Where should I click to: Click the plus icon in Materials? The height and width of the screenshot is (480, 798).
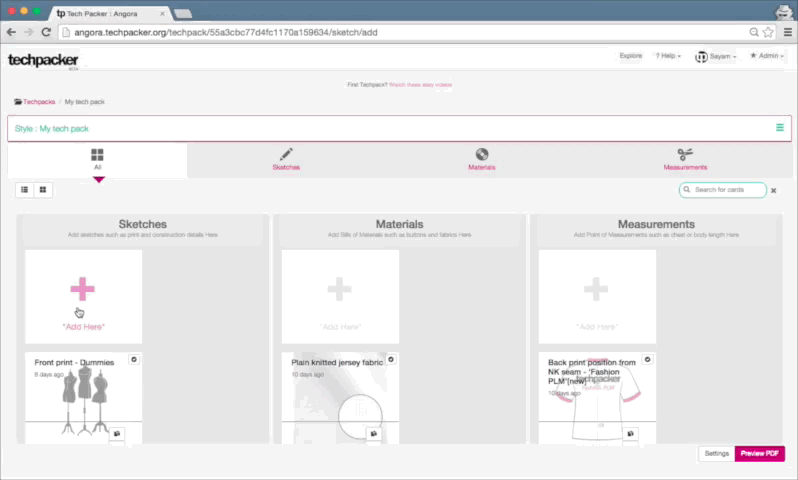[339, 289]
